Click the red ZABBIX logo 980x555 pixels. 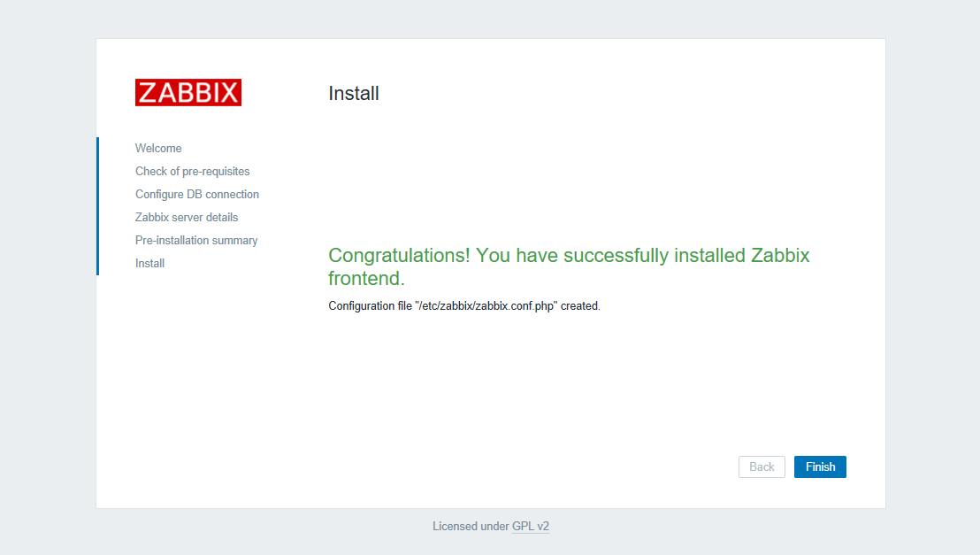(188, 93)
